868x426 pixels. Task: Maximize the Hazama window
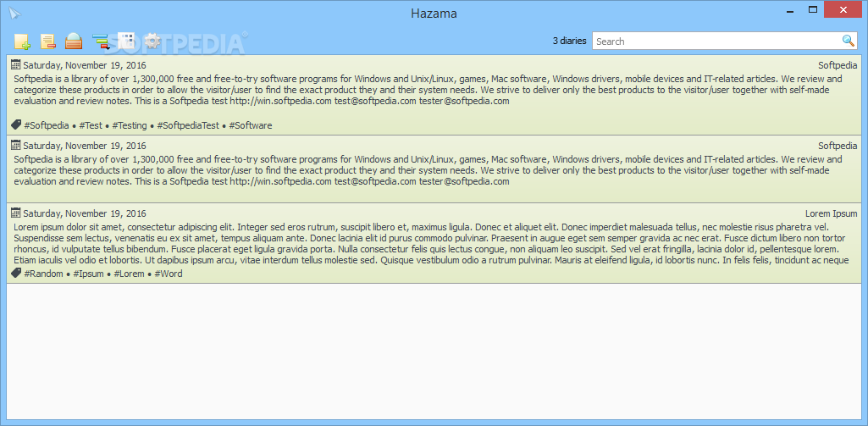813,9
